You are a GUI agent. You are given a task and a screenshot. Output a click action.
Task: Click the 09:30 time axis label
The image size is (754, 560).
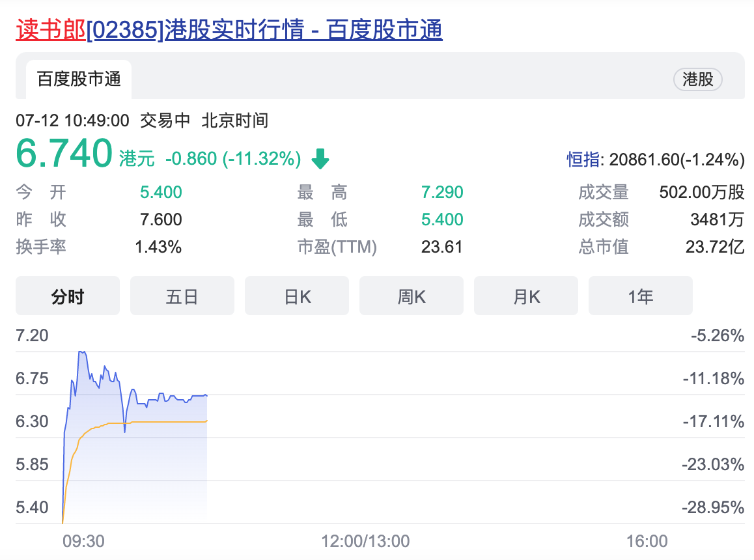(x=84, y=541)
